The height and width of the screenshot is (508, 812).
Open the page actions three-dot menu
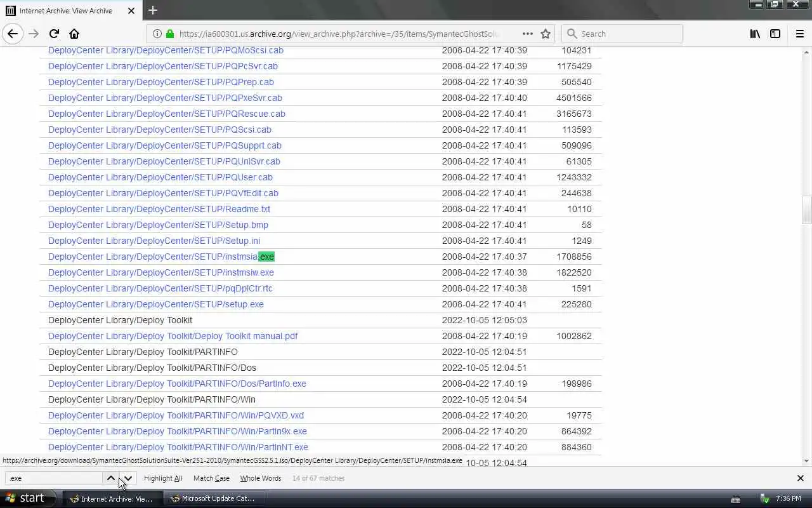[x=527, y=34]
